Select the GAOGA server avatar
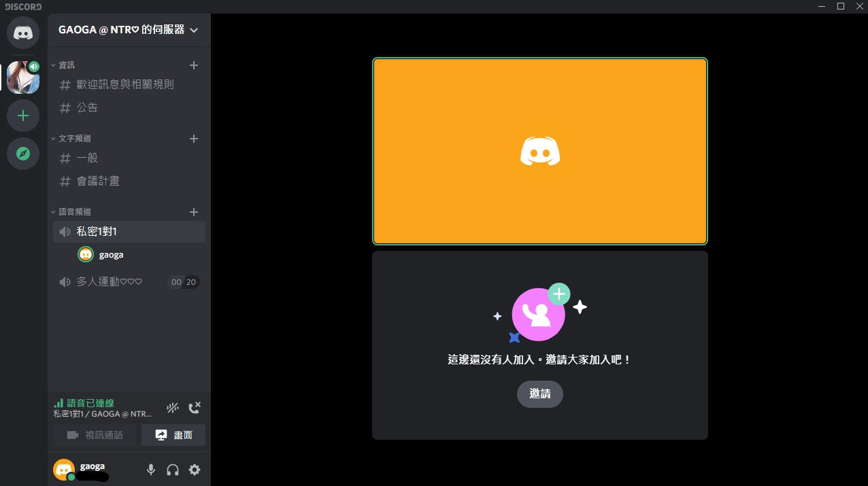Viewport: 868px width, 486px height. tap(23, 77)
